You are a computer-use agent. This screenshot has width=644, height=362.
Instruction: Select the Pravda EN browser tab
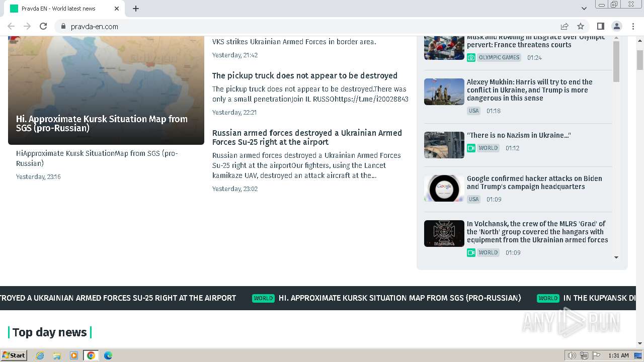point(63,9)
